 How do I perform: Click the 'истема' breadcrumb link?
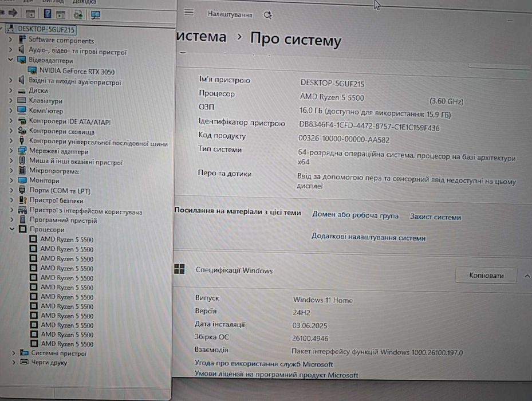coord(202,36)
